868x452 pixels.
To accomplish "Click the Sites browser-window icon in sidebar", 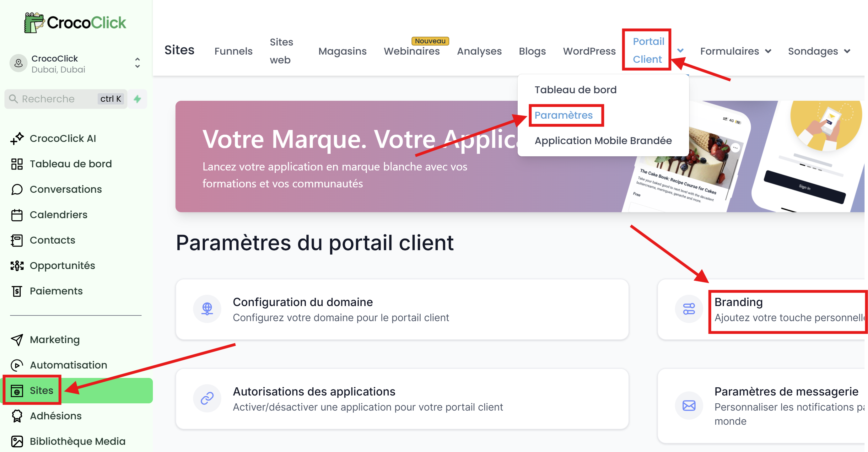I will click(x=17, y=391).
